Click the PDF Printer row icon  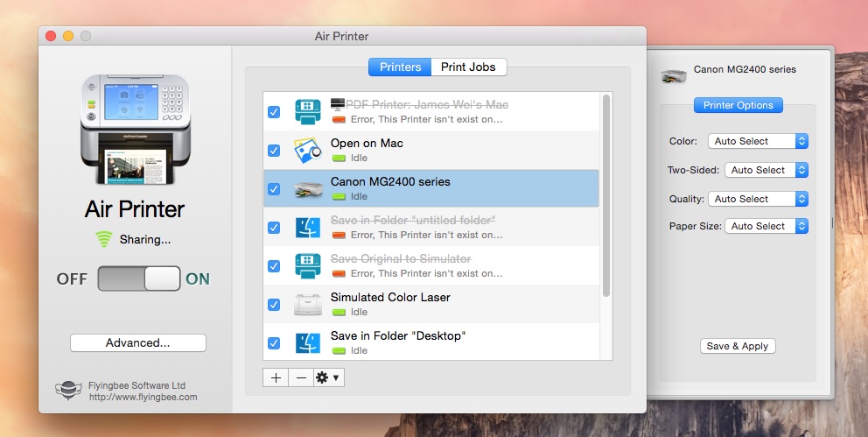point(308,112)
